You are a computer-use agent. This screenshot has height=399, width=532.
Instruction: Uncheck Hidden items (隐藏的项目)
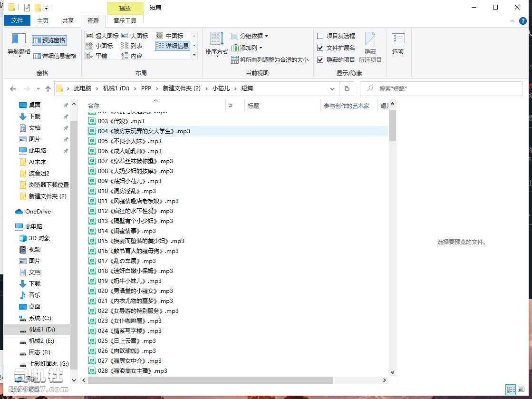pos(336,60)
